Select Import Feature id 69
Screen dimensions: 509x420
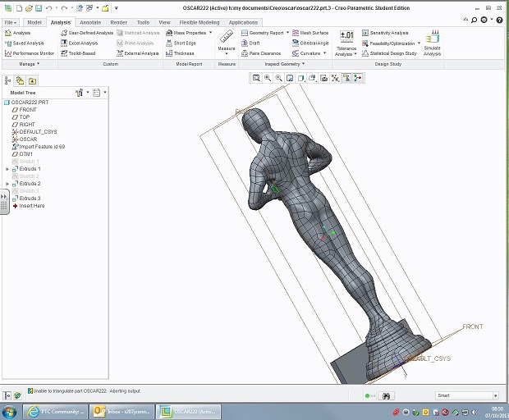coord(39,147)
